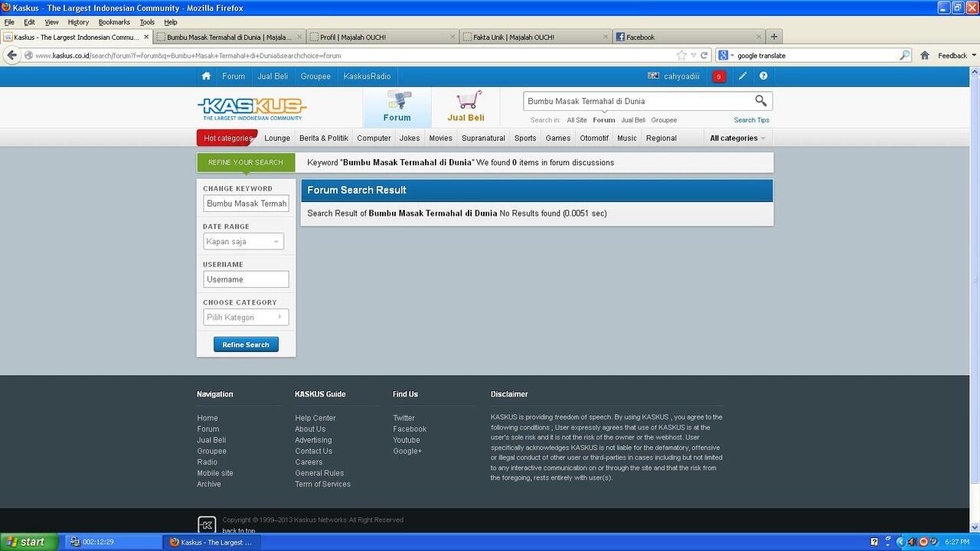Open the Berita & Politik category
The width and height of the screenshot is (980, 551).
(323, 138)
